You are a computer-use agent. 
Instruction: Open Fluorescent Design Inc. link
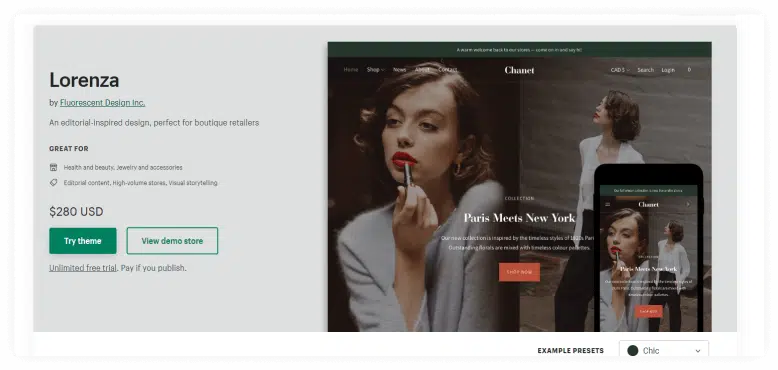click(x=103, y=103)
